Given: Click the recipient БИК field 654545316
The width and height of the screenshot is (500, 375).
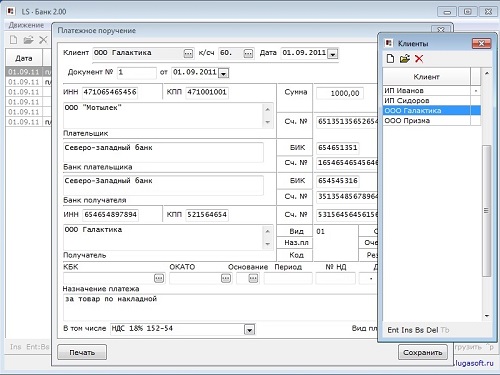Looking at the screenshot, I should [x=338, y=181].
